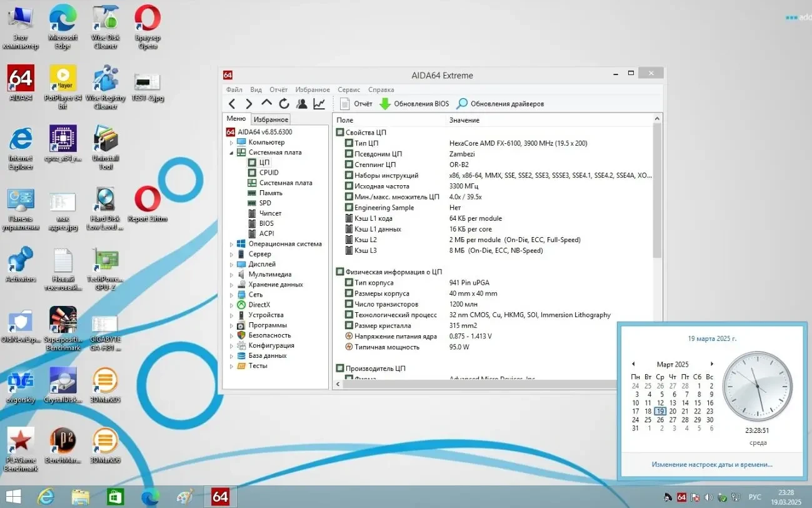Viewport: 812px width, 508px height.
Task: Expand the Мультимедиа tree node
Action: pos(231,275)
